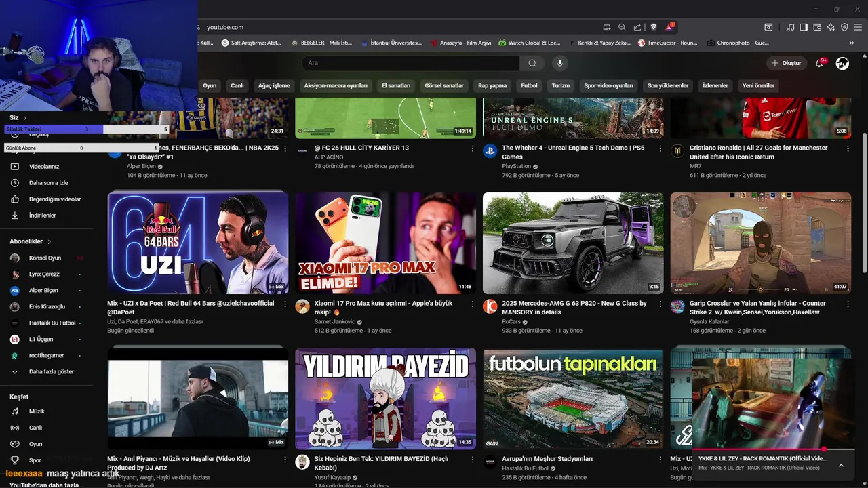The width and height of the screenshot is (868, 488).
Task: Click the YouTube search magnifier button
Action: (532, 63)
